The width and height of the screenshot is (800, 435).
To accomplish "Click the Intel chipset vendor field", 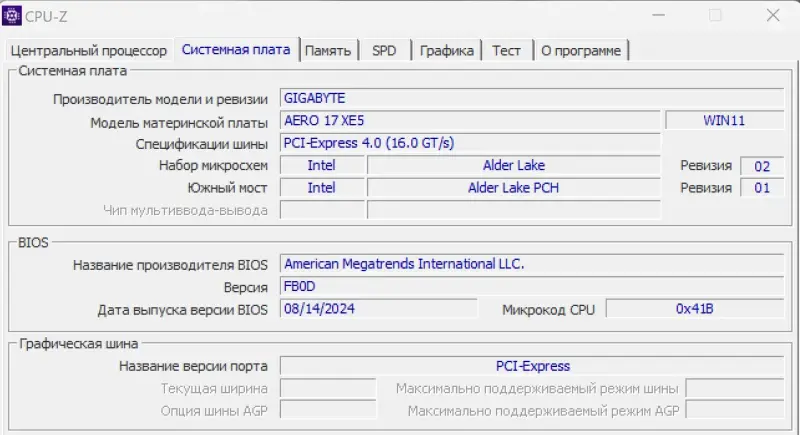I will pyautogui.click(x=322, y=165).
